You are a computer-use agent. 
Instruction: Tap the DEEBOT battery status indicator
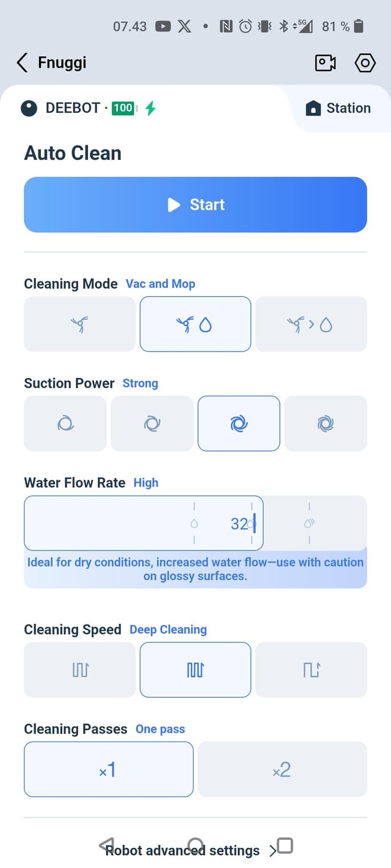125,107
